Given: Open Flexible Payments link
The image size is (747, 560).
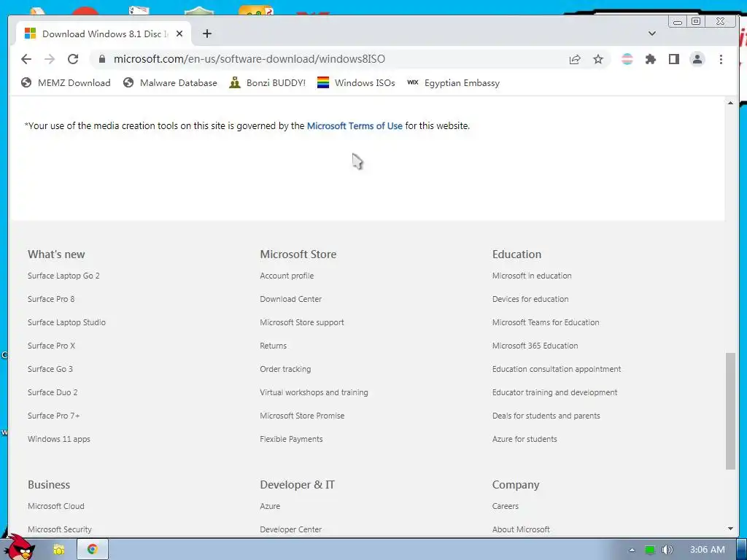Looking at the screenshot, I should [x=291, y=439].
